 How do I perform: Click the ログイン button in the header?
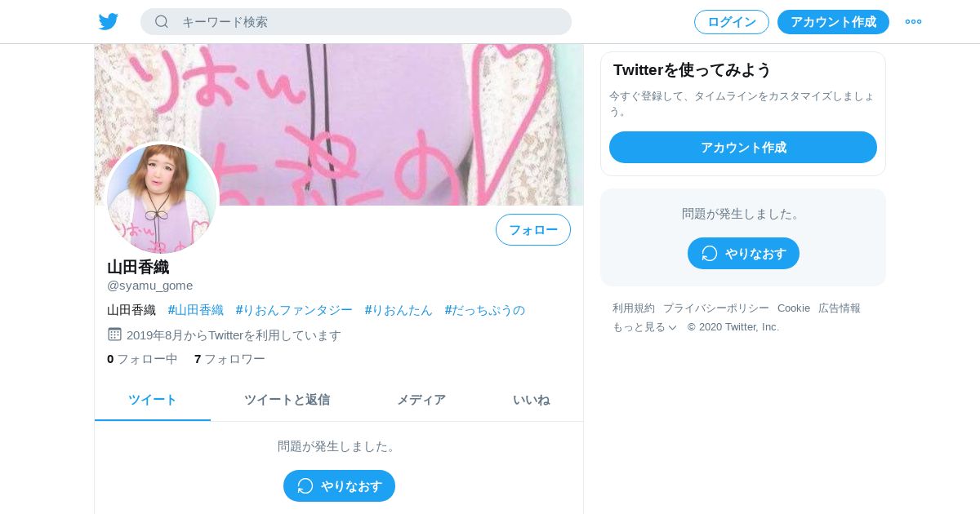click(732, 22)
